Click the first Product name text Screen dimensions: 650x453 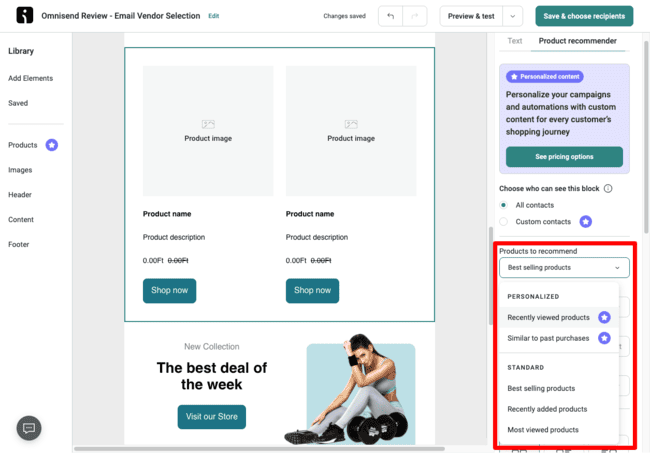(167, 214)
